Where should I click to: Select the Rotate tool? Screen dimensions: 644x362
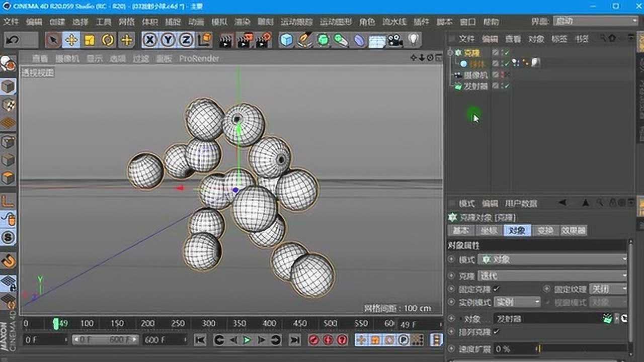108,40
